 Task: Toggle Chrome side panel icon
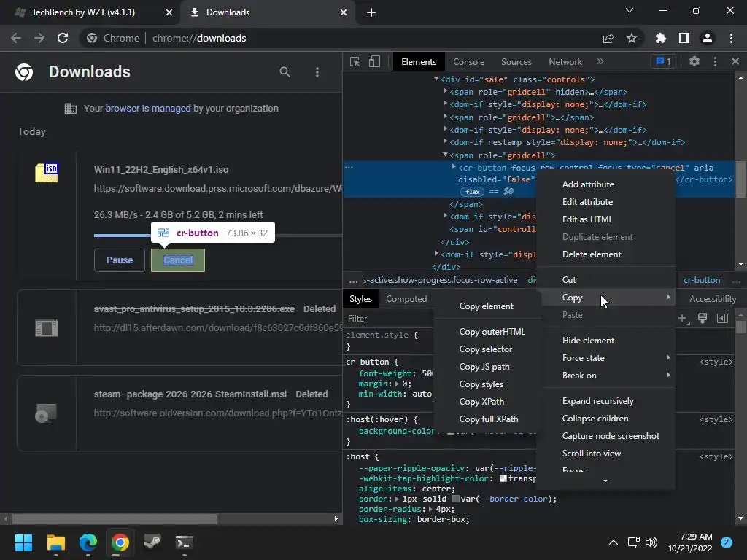click(684, 38)
